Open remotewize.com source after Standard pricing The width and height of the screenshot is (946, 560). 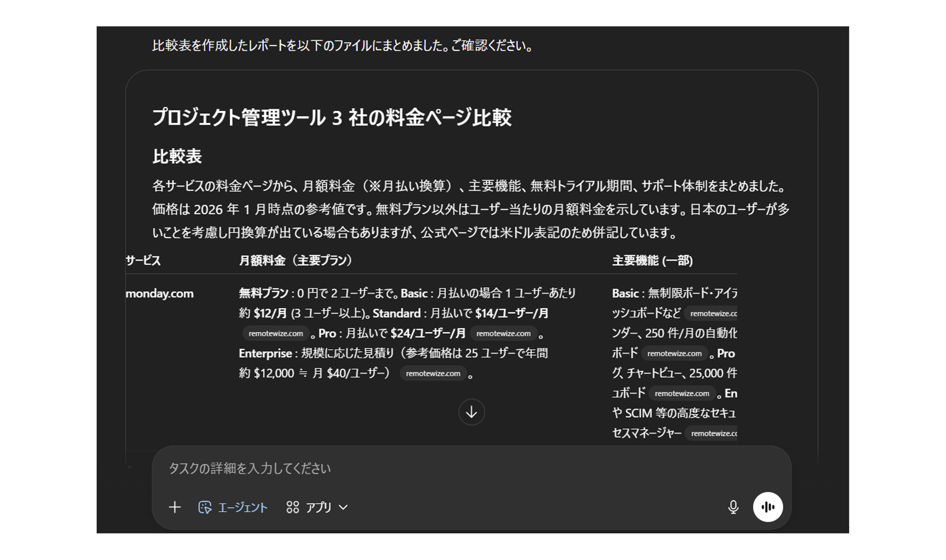[x=276, y=333]
